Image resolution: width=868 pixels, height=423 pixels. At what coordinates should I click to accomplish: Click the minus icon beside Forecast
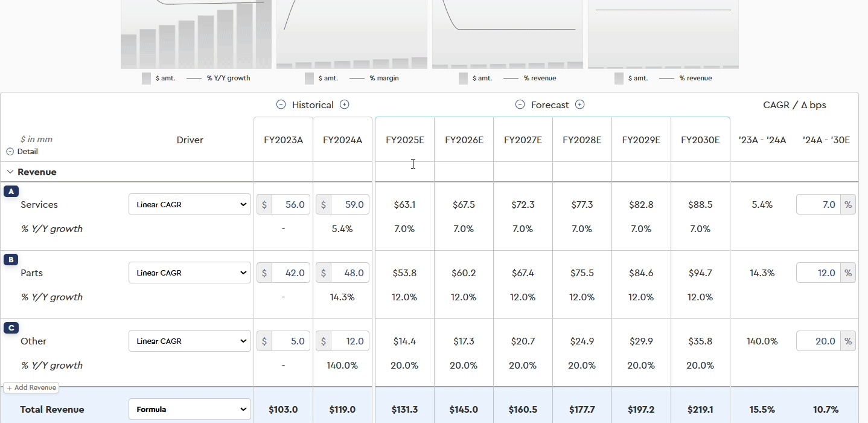point(520,105)
